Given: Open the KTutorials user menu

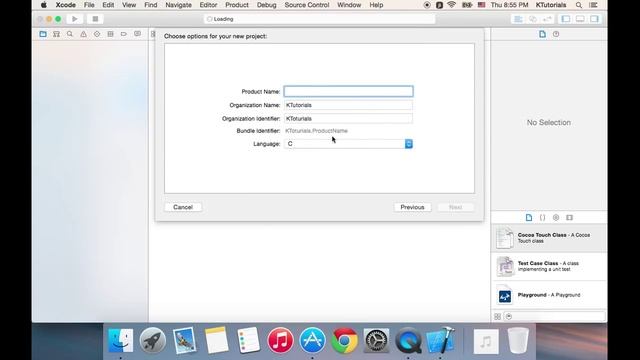Looking at the screenshot, I should (x=551, y=5).
